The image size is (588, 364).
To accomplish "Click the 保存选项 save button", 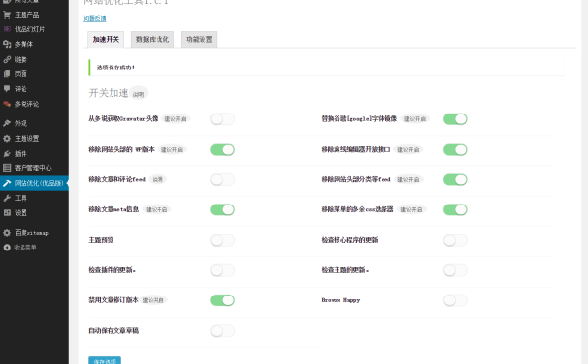I will coord(105,360).
